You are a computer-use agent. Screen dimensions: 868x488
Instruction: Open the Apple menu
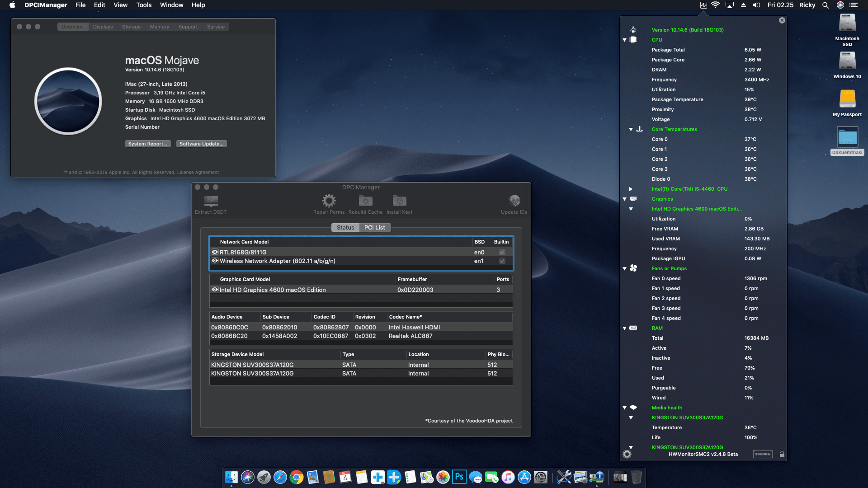[x=12, y=5]
